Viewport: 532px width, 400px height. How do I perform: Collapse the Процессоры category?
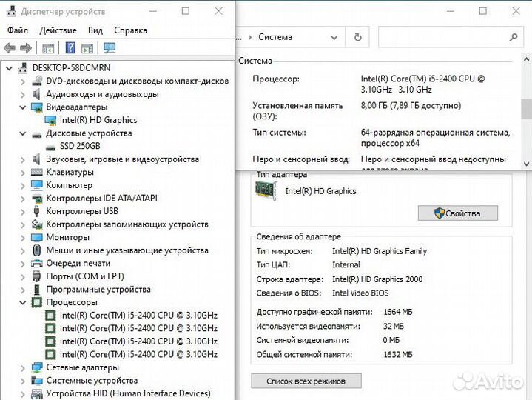[x=23, y=302]
